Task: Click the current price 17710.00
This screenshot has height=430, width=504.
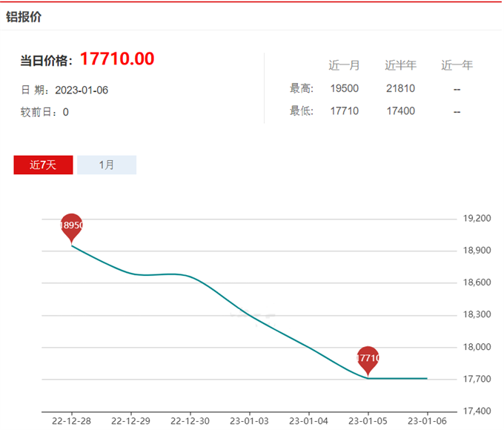Action: (x=117, y=59)
